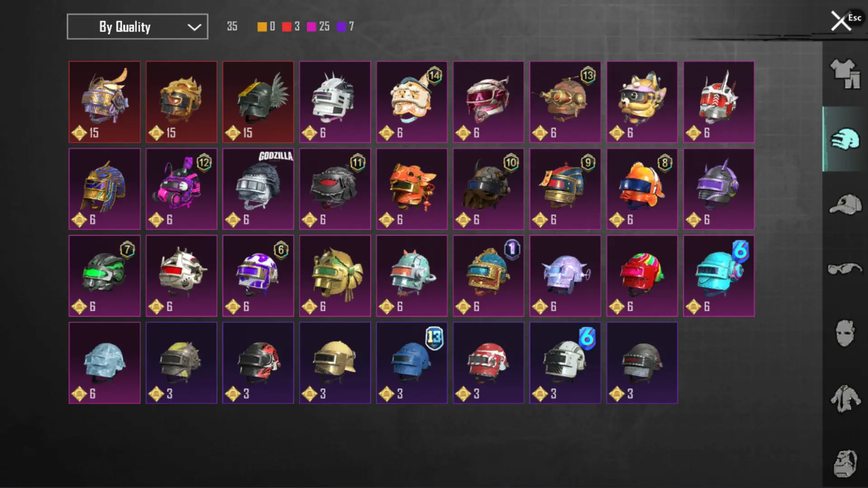Select the ice crystal helmet skin

tap(104, 363)
